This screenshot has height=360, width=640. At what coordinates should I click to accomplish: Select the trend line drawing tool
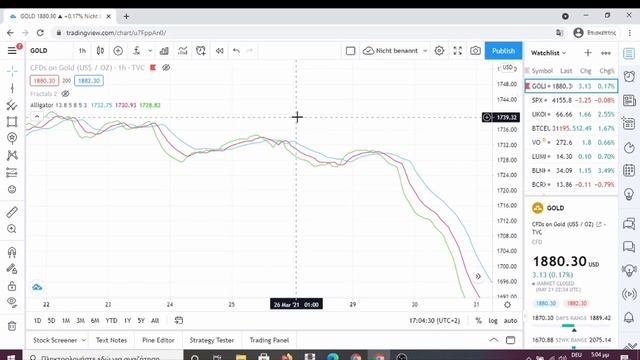click(12, 88)
